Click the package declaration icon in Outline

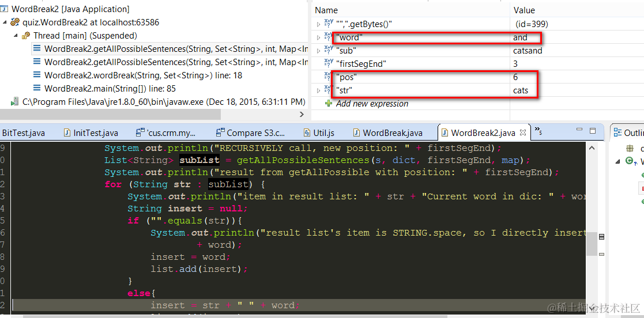(630, 149)
